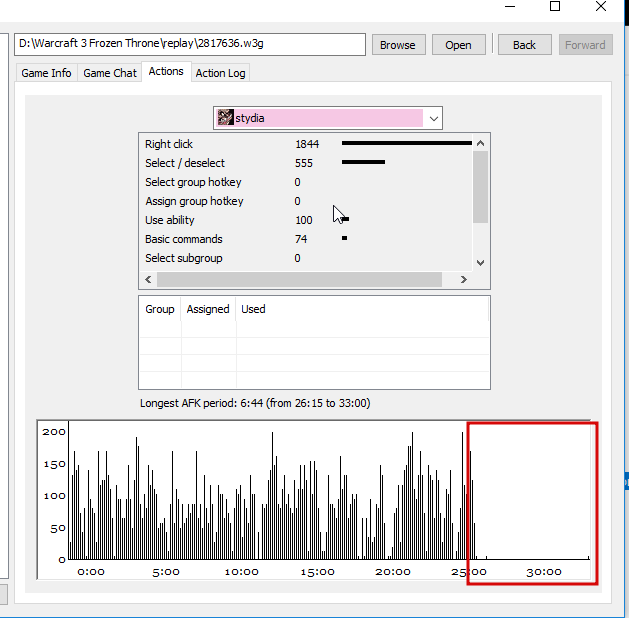This screenshot has width=629, height=618.
Task: Click the 10:00 label on APM graph
Action: click(241, 572)
